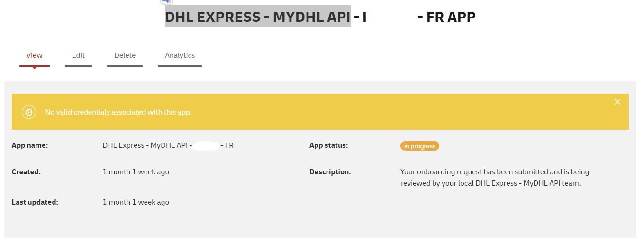Click the small icon above the page title
Screen dimensions: 644x243
[166, 2]
